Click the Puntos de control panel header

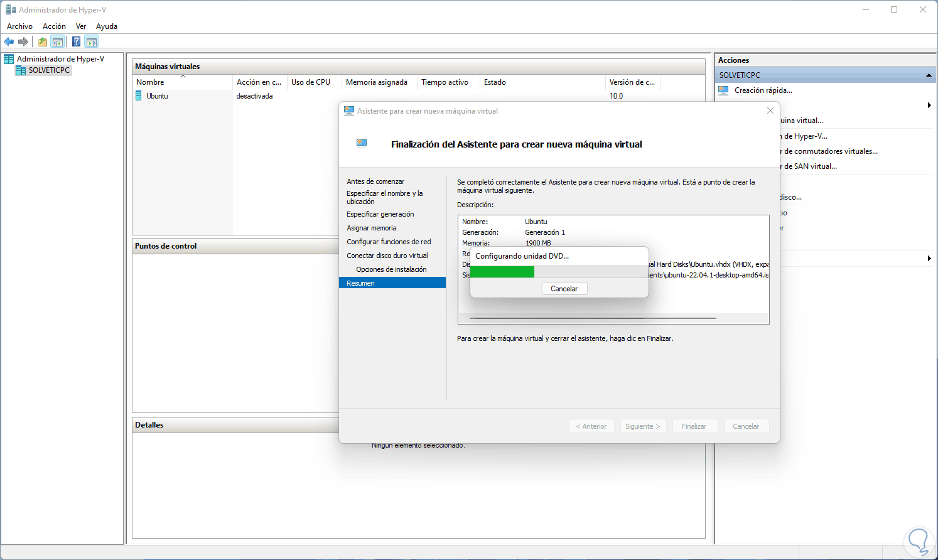pos(236,246)
